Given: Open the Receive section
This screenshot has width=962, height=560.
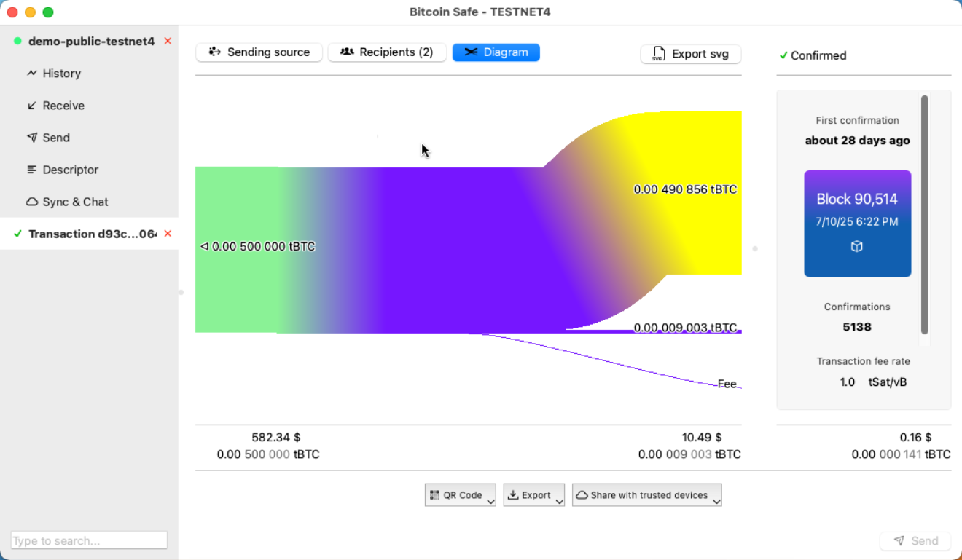Looking at the screenshot, I should (63, 106).
